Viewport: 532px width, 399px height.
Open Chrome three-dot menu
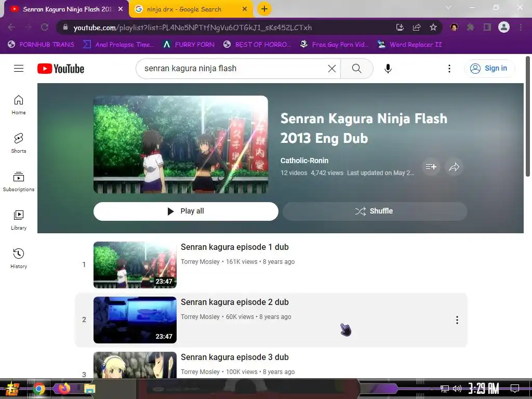pyautogui.click(x=521, y=27)
